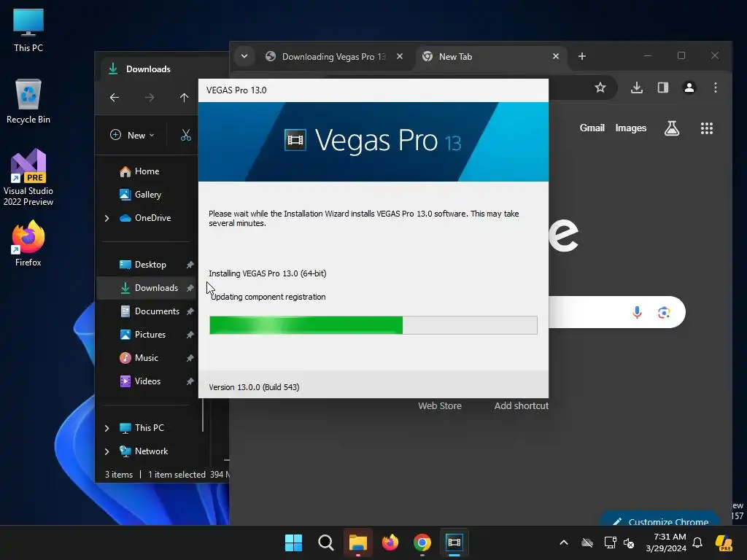Image resolution: width=747 pixels, height=560 pixels.
Task: Open the Search Labs flask icon
Action: pos(672,128)
